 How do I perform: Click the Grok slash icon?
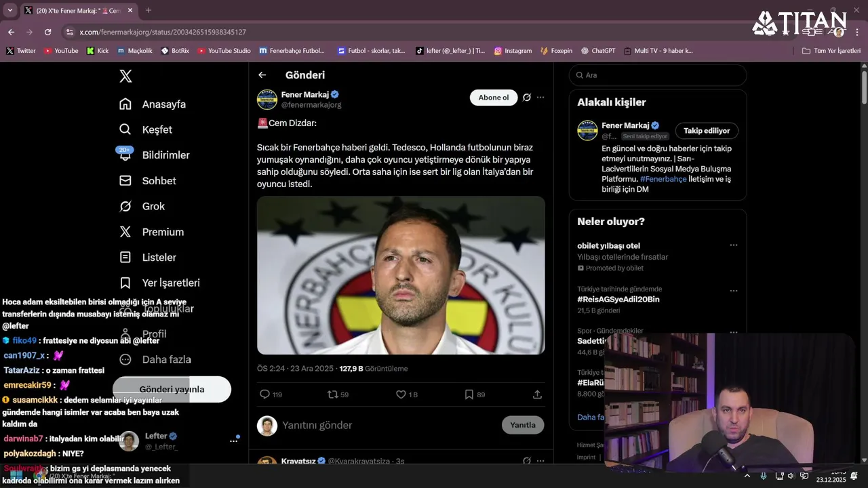125,206
